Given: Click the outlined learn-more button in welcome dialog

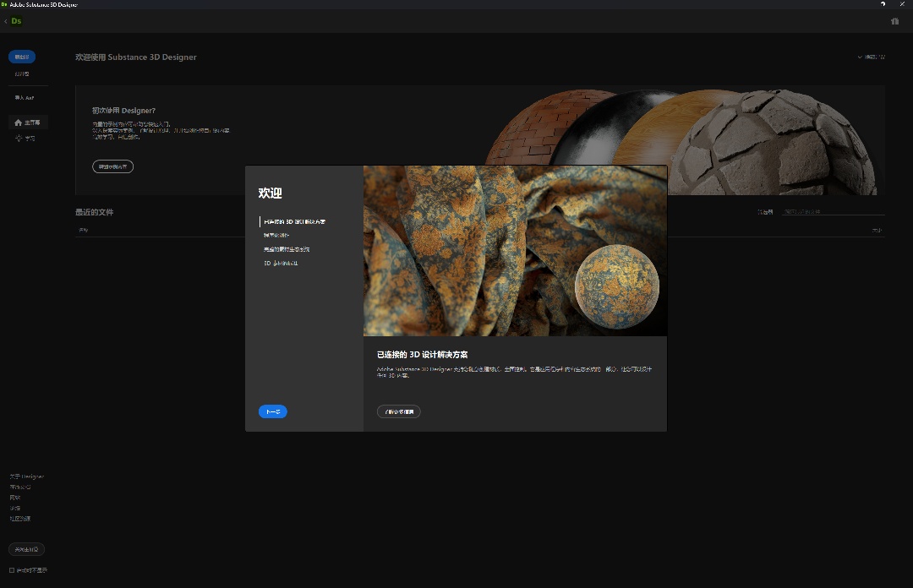Looking at the screenshot, I should pos(399,411).
